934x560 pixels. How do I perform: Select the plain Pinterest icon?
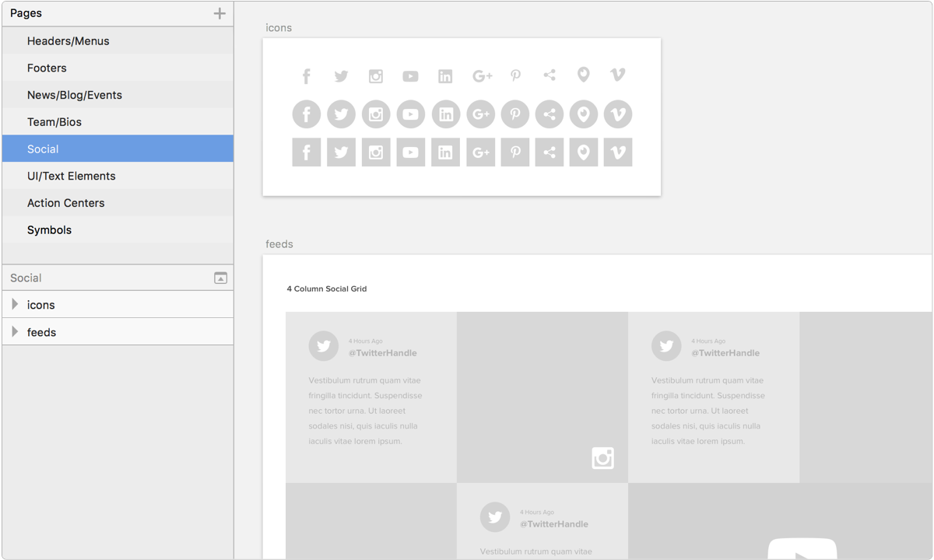point(515,75)
